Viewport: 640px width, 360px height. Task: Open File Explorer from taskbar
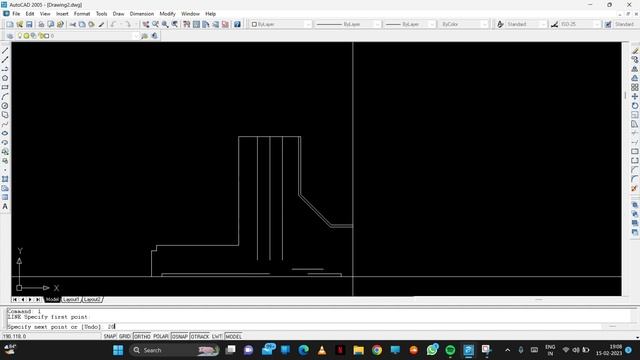358,350
